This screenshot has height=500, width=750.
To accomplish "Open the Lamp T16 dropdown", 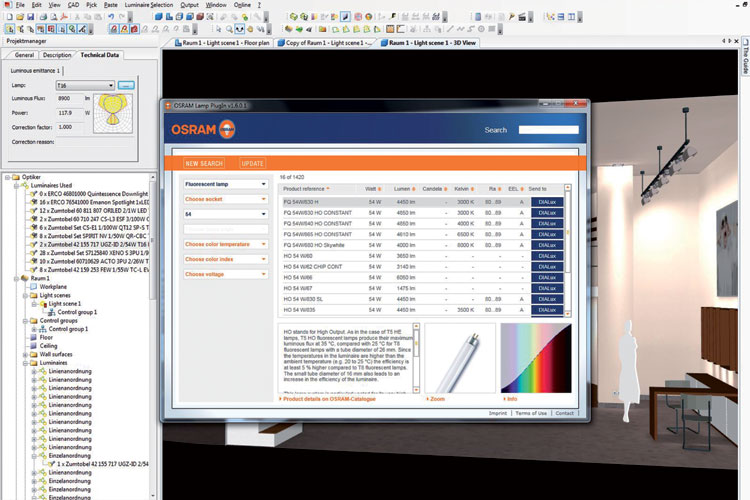I will click(85, 86).
